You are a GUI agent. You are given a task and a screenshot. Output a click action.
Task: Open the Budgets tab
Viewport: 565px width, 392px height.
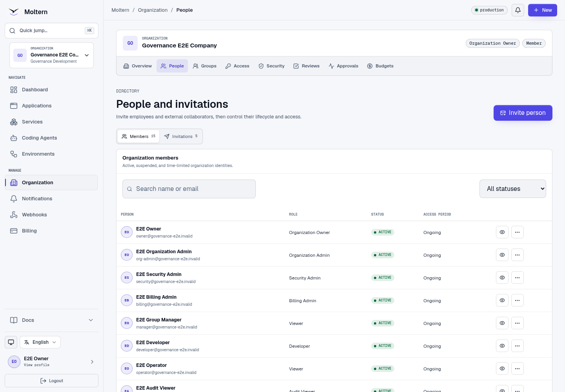click(380, 66)
